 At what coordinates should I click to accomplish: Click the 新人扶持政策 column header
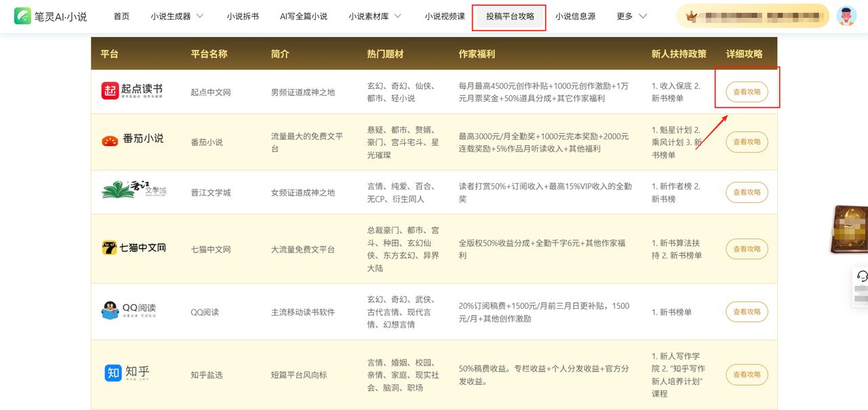tap(679, 54)
